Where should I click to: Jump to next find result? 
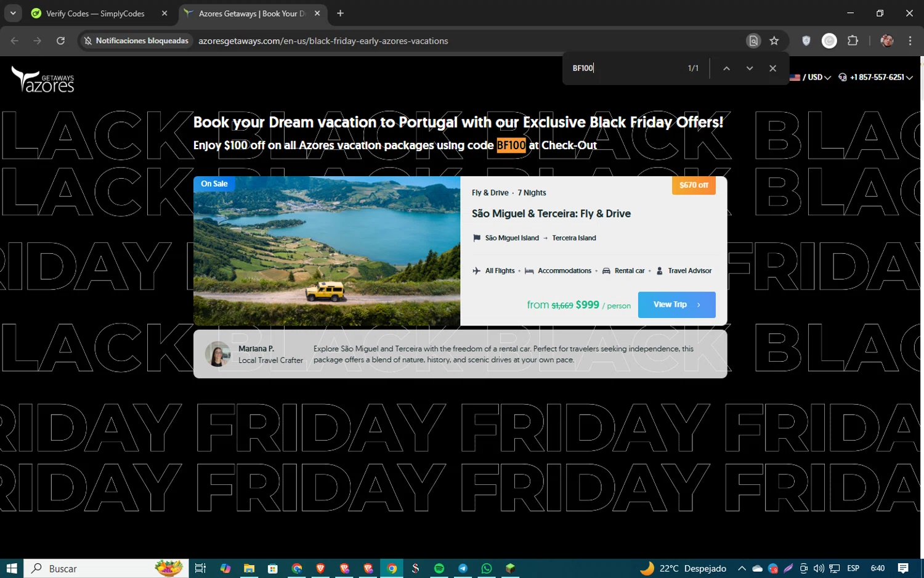[750, 68]
